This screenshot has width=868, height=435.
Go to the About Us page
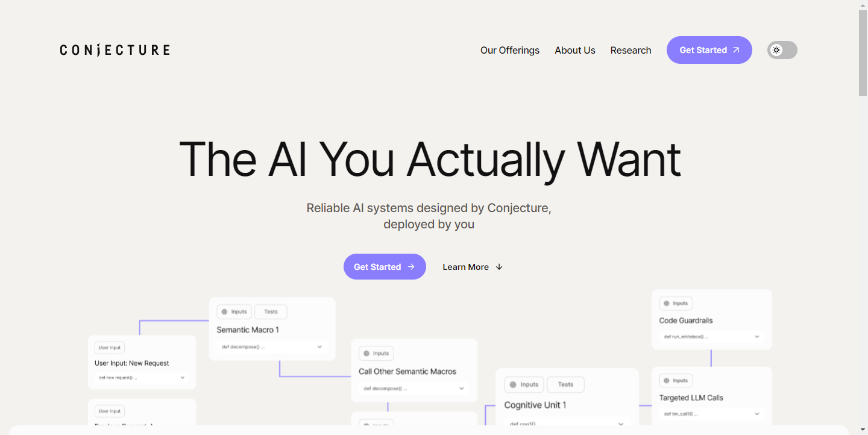coord(575,51)
